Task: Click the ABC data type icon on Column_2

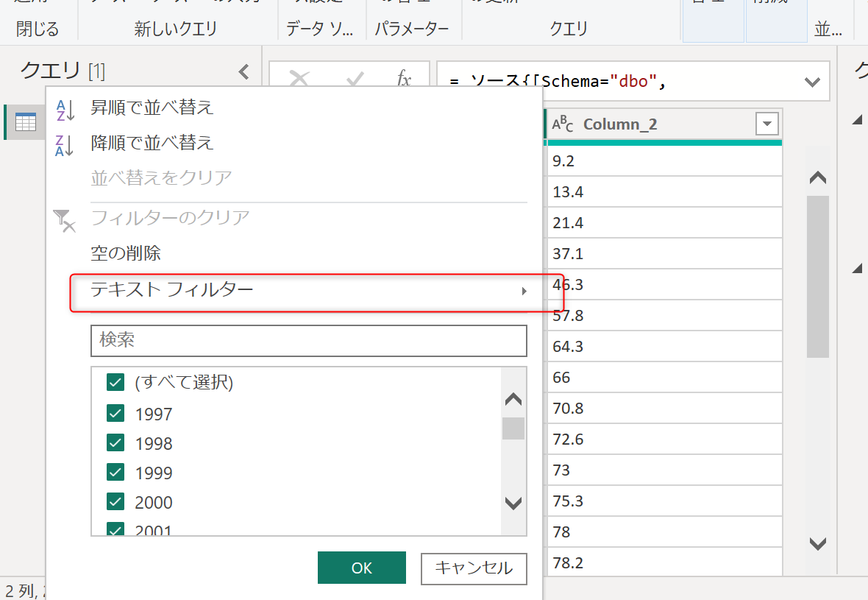Action: [x=562, y=124]
